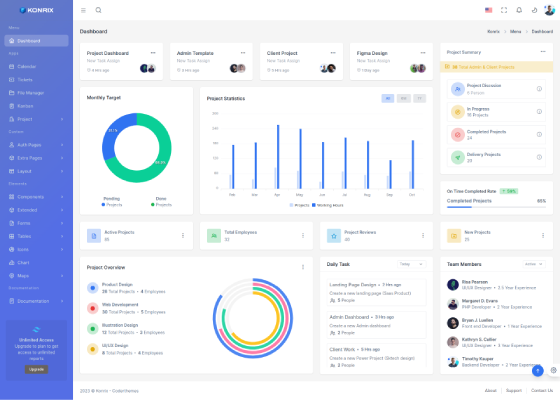Open the Today dropdown in Daily Task
This screenshot has height=400, width=560.
411,264
